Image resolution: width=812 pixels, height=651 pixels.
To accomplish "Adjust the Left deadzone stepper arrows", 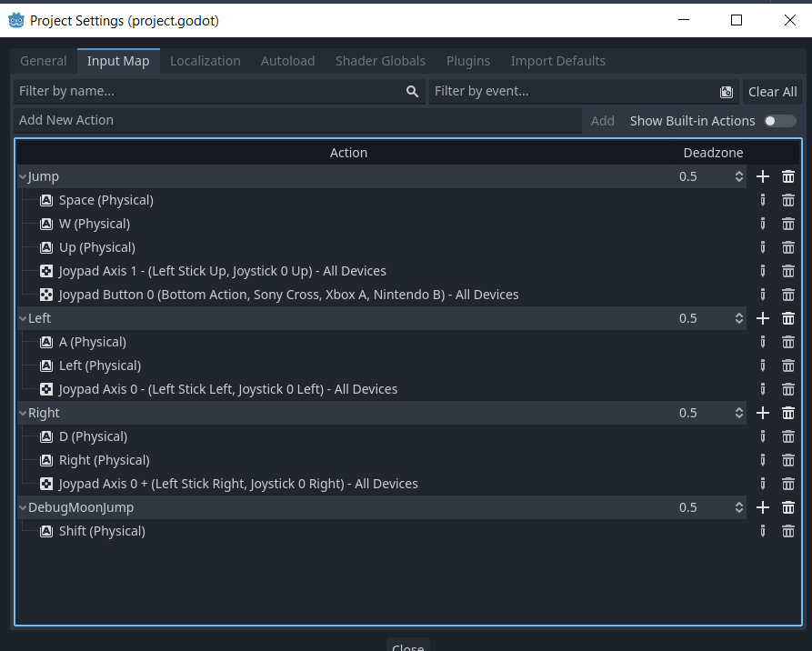I will (739, 318).
